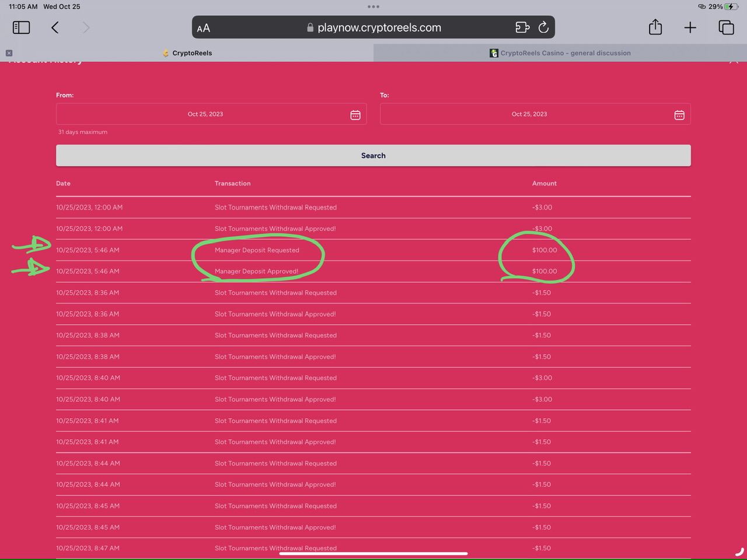Image resolution: width=747 pixels, height=560 pixels.
Task: Open the extensions puzzle icon
Action: click(522, 27)
